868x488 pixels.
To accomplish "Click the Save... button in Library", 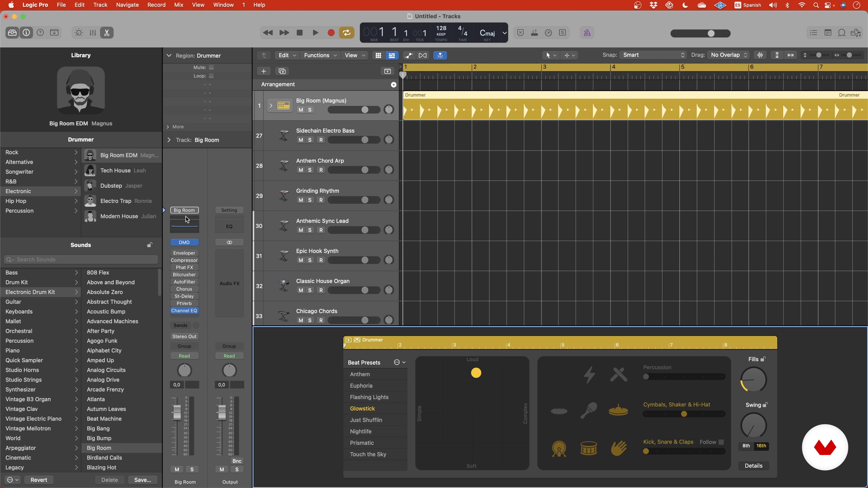I will 142,480.
